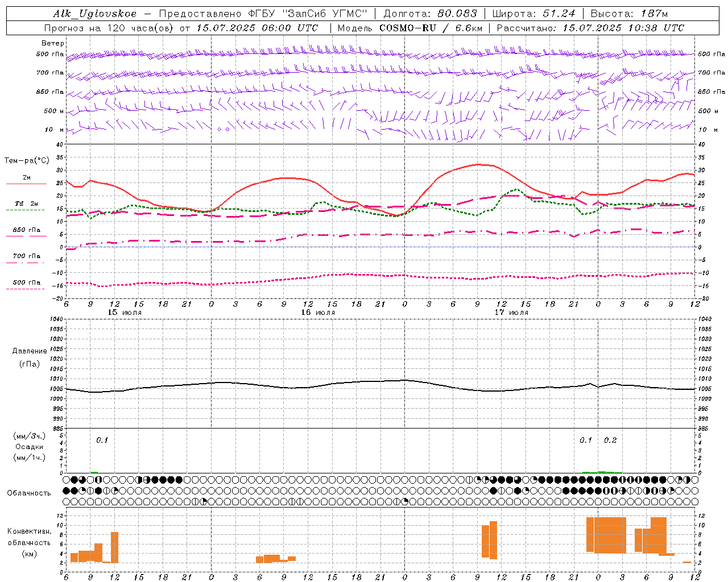Screen dimensions: 728x582
Task: Select the (мм/3ч.) precipitation unit label
Action: point(30,436)
